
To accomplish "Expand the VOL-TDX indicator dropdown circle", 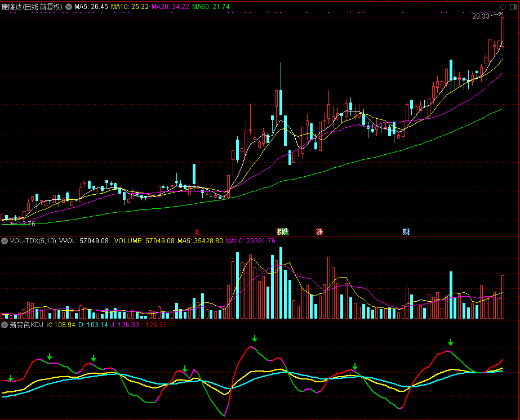I will point(5,241).
